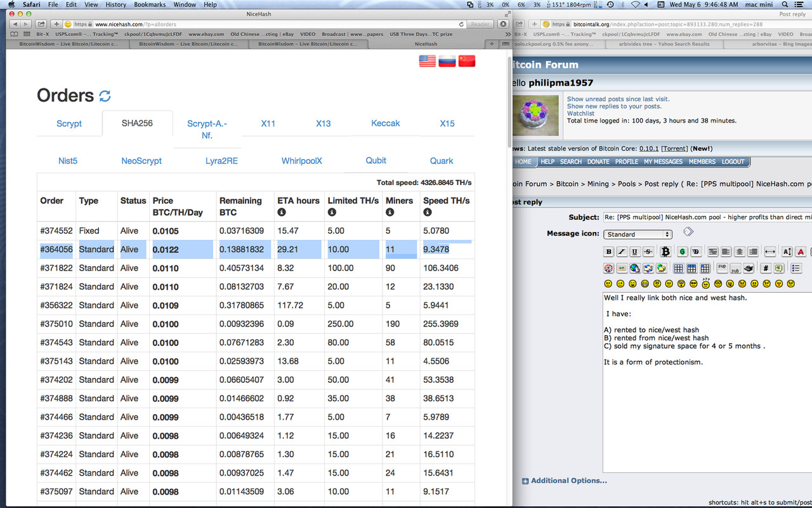The width and height of the screenshot is (812, 508).
Task: Open Safari downloads button in NiceHash window
Action: tap(503, 24)
